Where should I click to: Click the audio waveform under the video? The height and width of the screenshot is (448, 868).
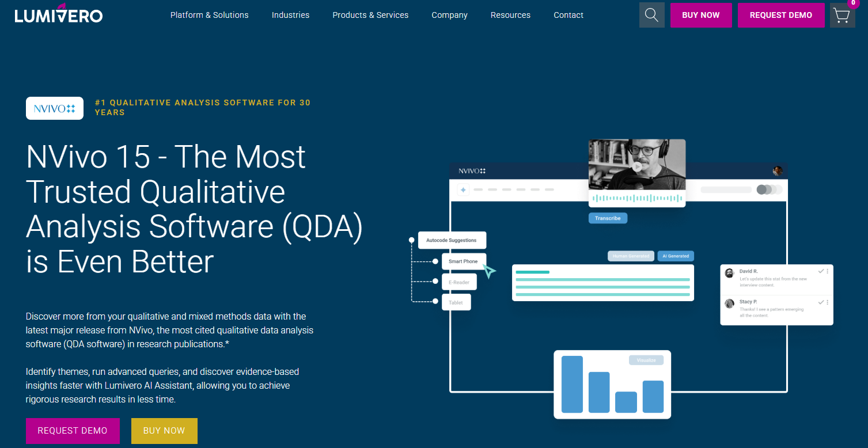[636, 198]
